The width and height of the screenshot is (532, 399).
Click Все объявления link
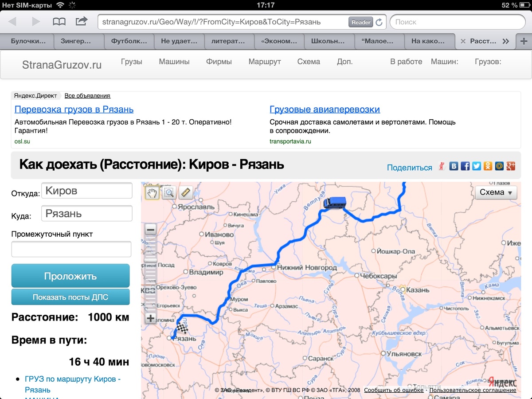click(x=87, y=95)
